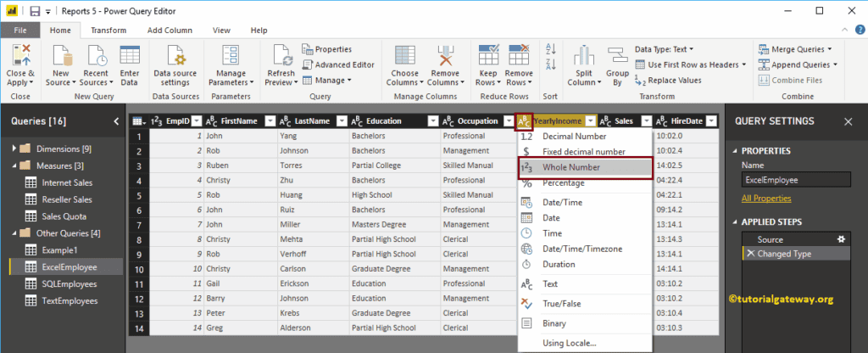Choose Fixed decimal number data type

pos(586,152)
